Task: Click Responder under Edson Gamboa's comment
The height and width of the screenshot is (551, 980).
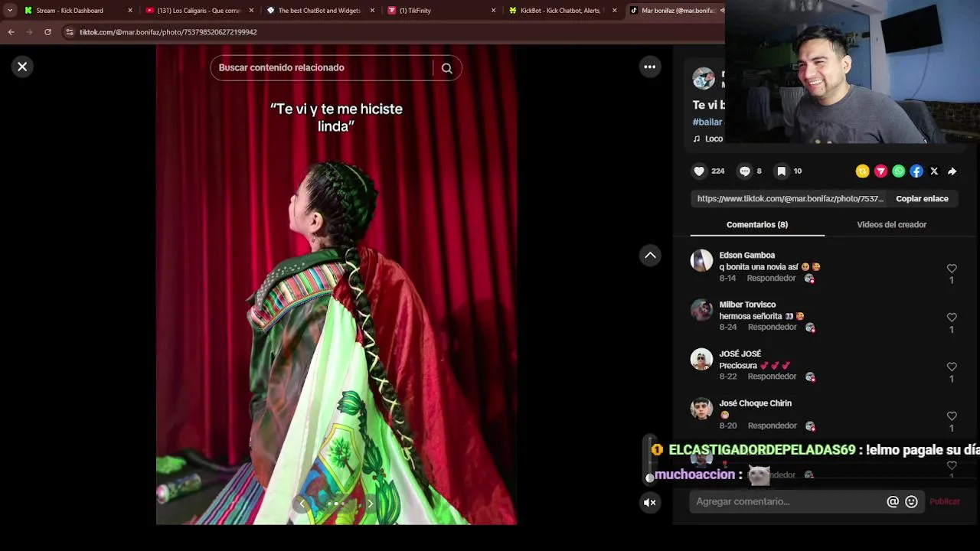Action: tap(771, 279)
